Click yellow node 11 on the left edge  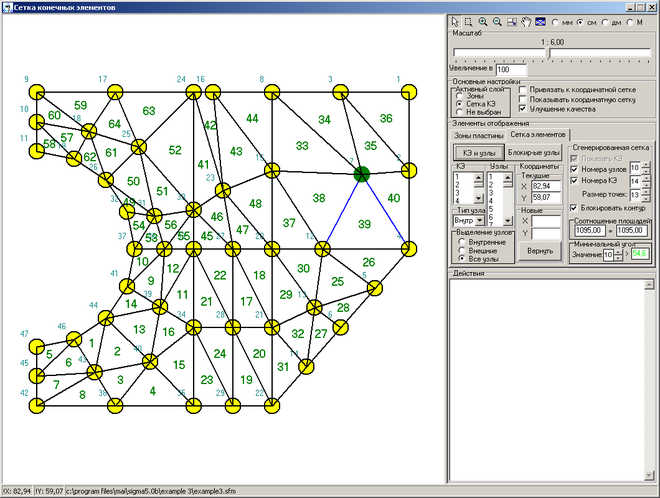point(37,151)
